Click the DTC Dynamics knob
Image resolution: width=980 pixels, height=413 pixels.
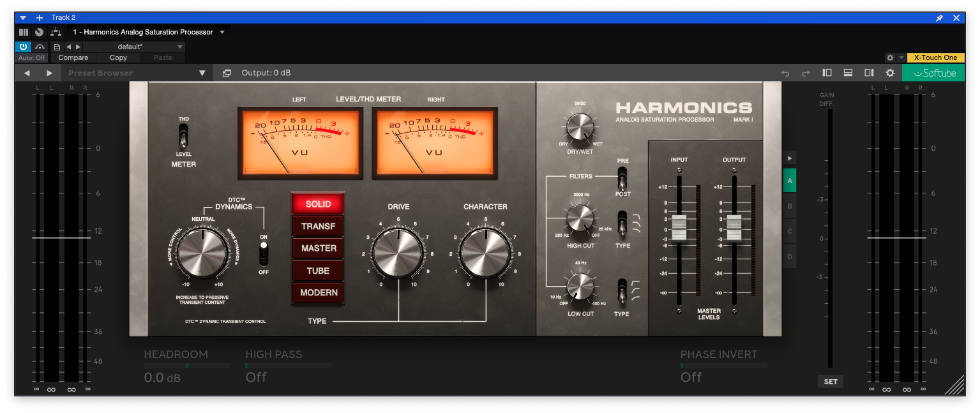(202, 253)
